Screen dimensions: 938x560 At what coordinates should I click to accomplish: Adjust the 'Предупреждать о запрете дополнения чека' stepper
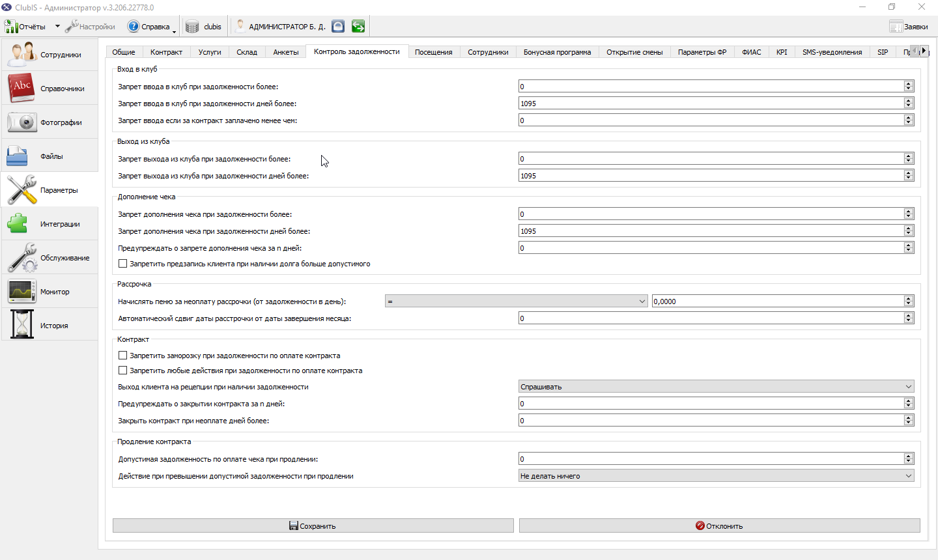pyautogui.click(x=909, y=247)
